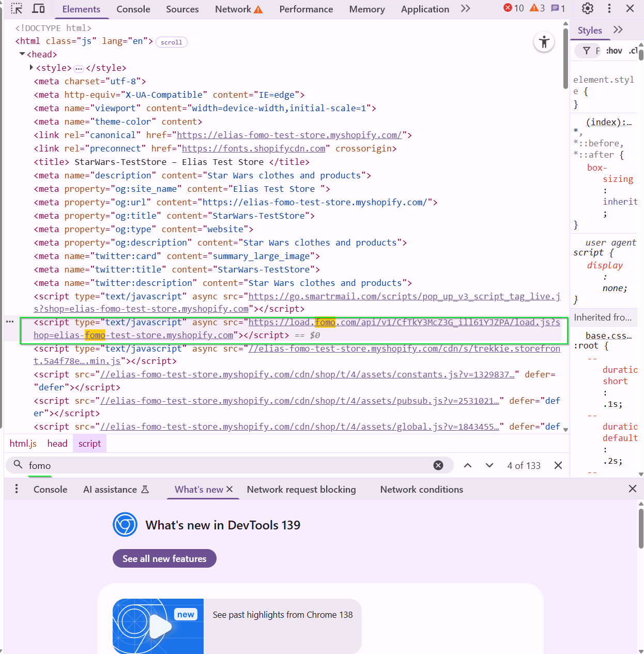Click the floating accessibility icon button
Viewport: 644px width, 654px height.
544,42
